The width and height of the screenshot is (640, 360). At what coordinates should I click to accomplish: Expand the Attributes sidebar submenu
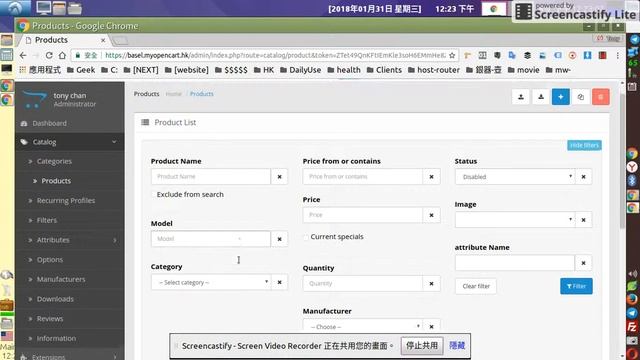tap(70, 240)
